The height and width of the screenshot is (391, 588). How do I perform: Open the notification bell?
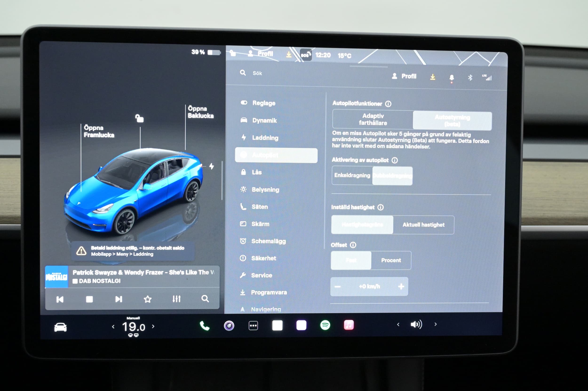tap(451, 78)
